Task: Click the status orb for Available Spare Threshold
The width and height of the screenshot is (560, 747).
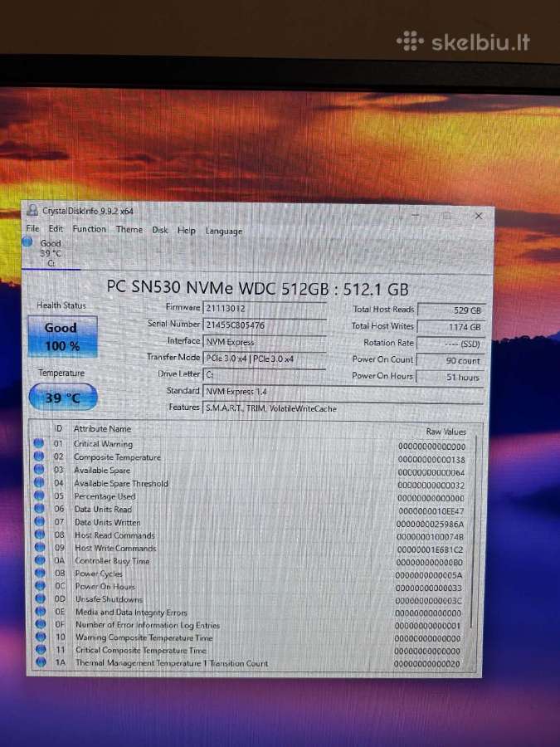Action: click(39, 482)
